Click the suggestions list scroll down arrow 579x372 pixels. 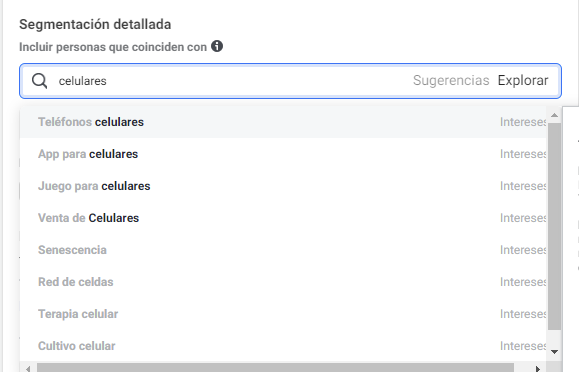point(554,352)
